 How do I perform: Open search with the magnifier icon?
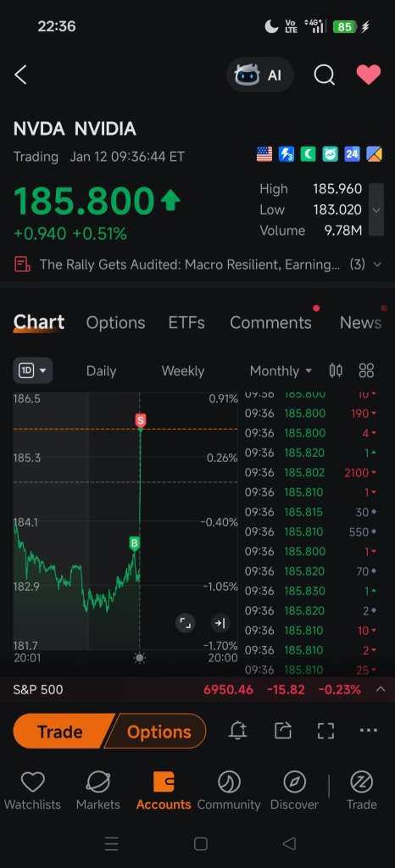(x=324, y=75)
